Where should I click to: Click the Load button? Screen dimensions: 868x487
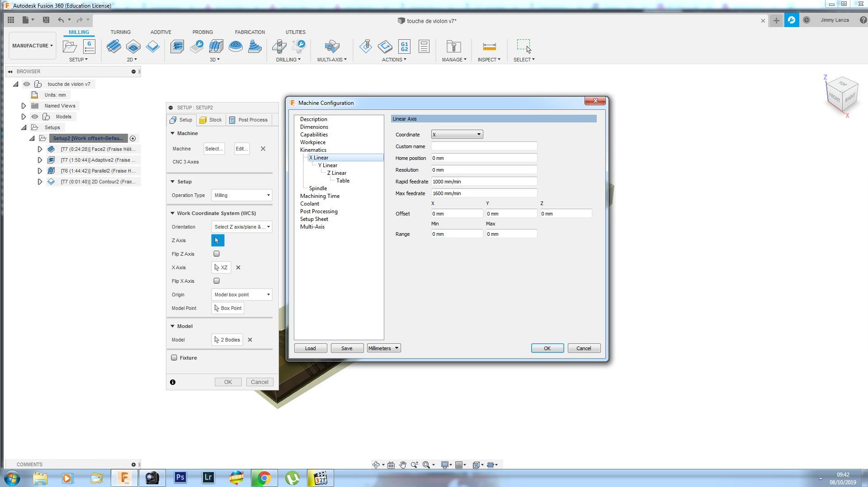point(310,348)
